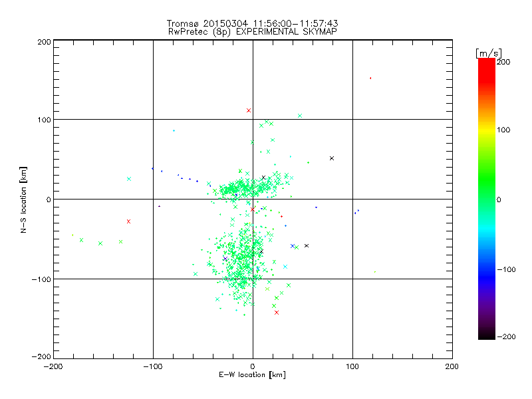Click the subtitle 'RwPretec (8p) EXPERIMENTAL SKYMAP'
The height and width of the screenshot is (399, 532).
click(x=252, y=32)
